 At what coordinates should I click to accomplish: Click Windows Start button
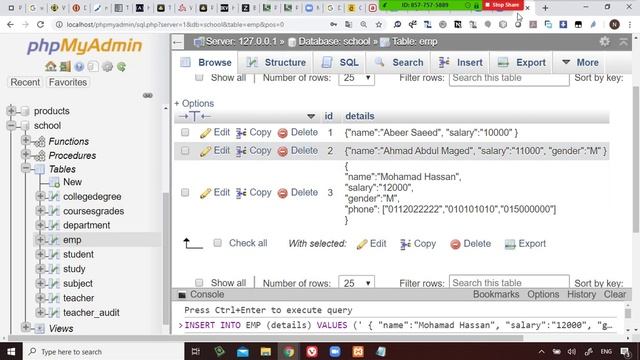(11, 351)
